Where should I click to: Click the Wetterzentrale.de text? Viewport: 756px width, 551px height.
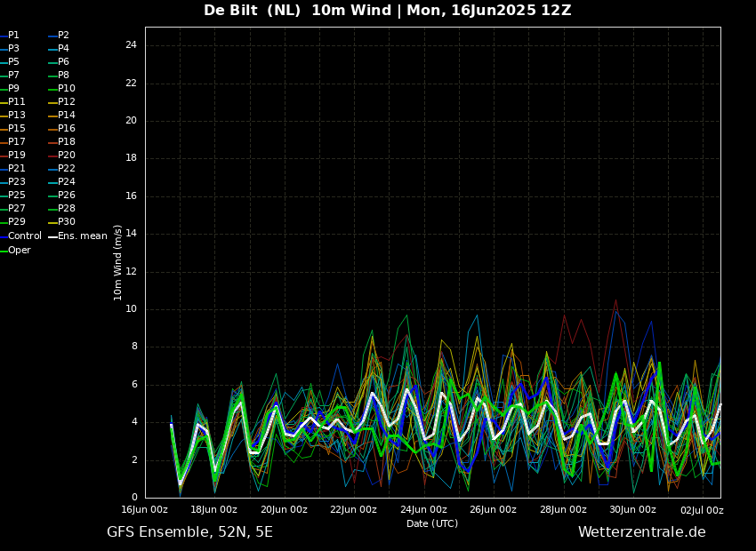point(641,532)
